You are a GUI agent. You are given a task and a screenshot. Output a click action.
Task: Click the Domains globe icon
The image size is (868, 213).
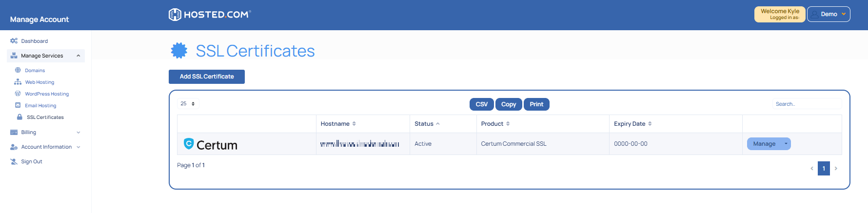coord(18,70)
